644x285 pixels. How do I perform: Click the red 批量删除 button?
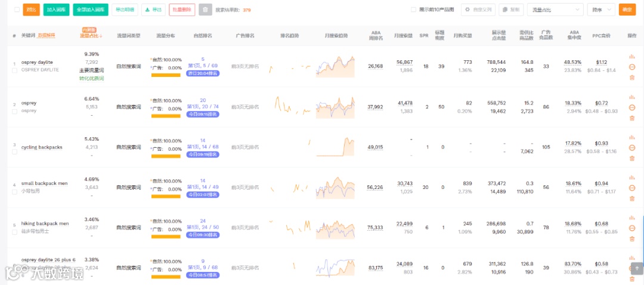point(182,10)
